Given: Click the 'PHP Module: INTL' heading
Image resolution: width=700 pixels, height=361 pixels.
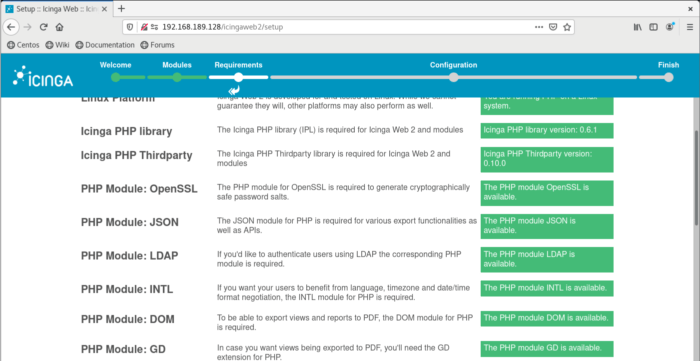Looking at the screenshot, I should pos(127,289).
